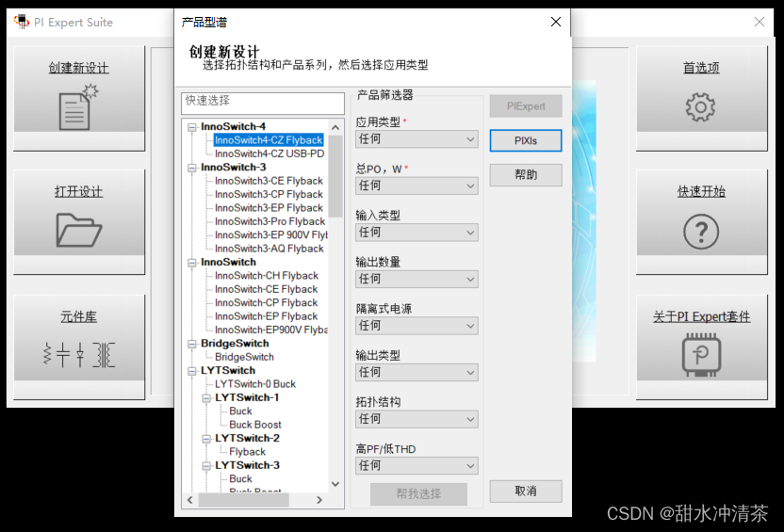Select InnoSwitch3-CP Flyback in tree
This screenshot has height=532, width=784.
tap(269, 194)
